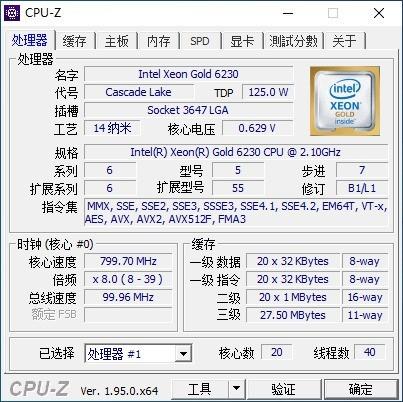The height and width of the screenshot is (402, 403).
Task: Click the 确定 button
Action: (361, 388)
